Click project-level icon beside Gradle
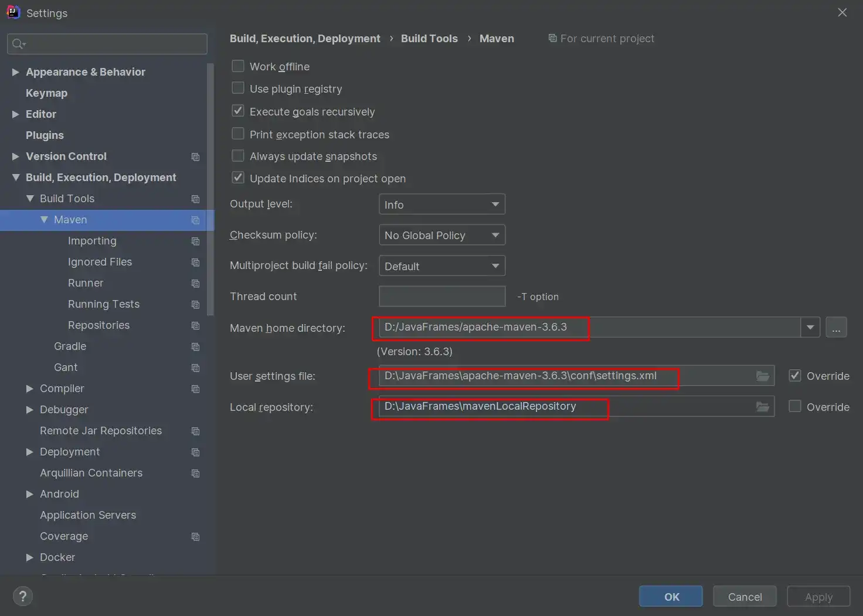The width and height of the screenshot is (863, 616). tap(195, 346)
